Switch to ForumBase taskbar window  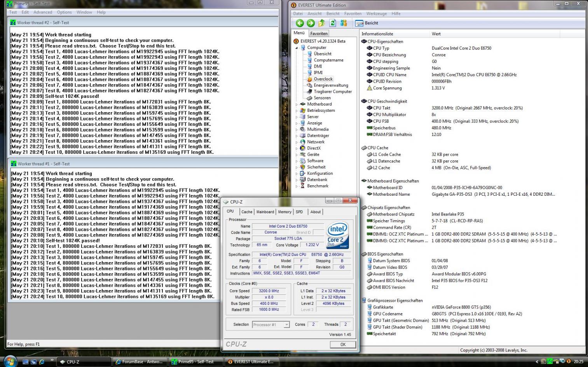[x=141, y=362]
